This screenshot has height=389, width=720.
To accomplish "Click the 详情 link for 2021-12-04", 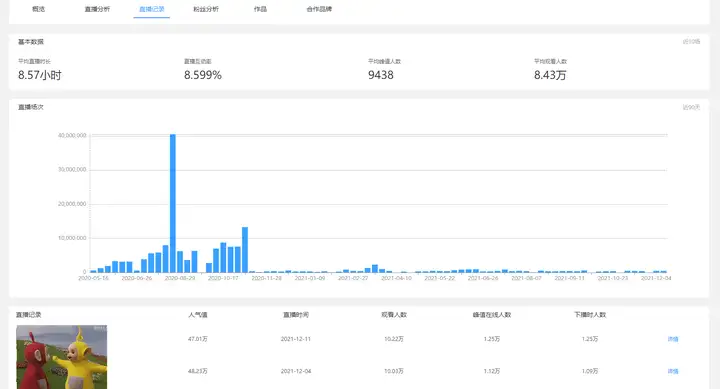I will point(673,371).
